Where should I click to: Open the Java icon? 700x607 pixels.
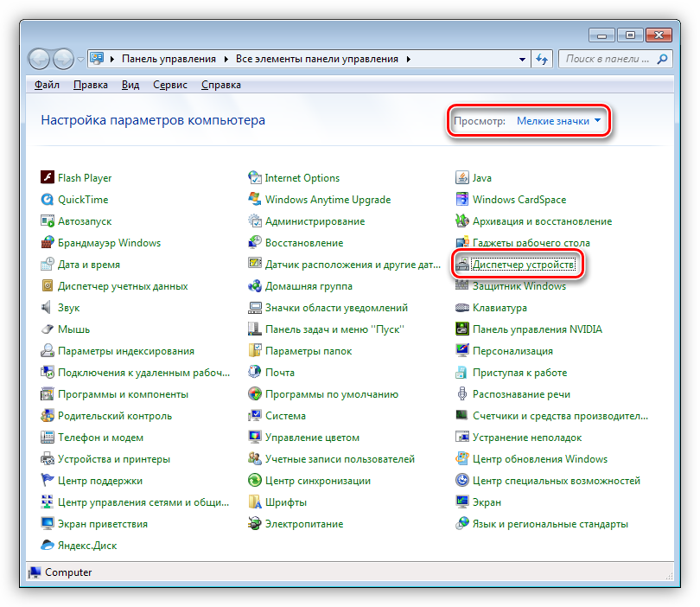pos(462,177)
